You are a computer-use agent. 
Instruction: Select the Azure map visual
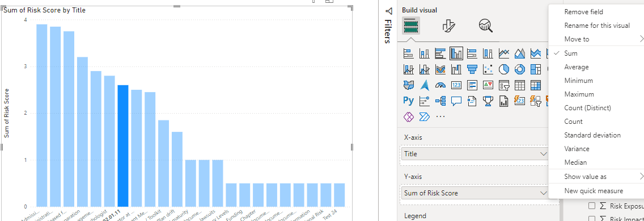coord(424,85)
